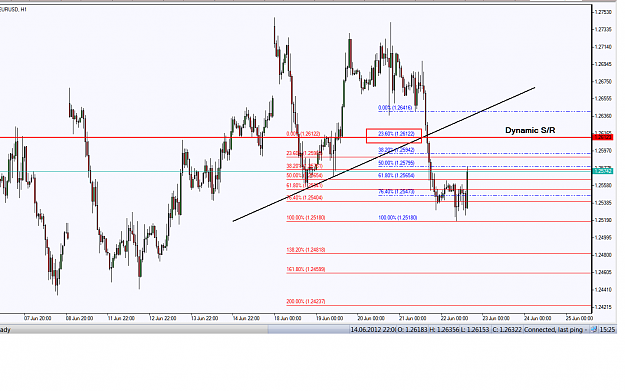Select the red 0.00% (1.26122) Fibonacci label

[303, 134]
